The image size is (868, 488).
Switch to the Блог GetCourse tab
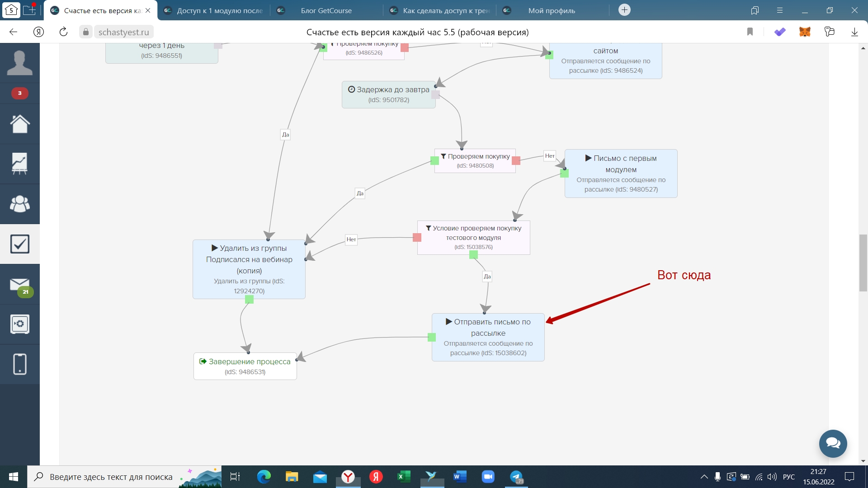pyautogui.click(x=326, y=10)
